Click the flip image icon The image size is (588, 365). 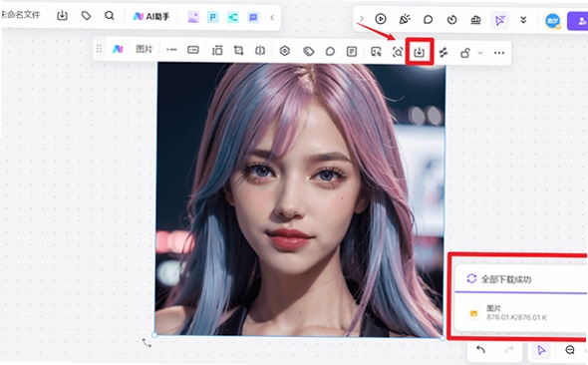260,50
